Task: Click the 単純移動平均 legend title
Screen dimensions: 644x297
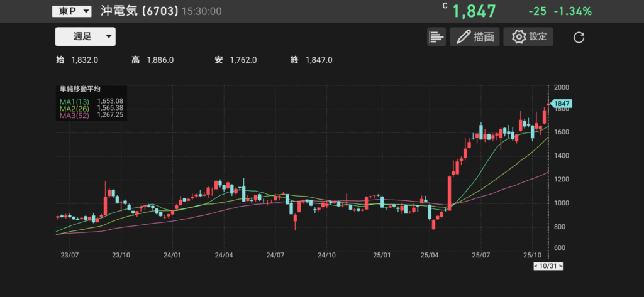Action: 80,89
